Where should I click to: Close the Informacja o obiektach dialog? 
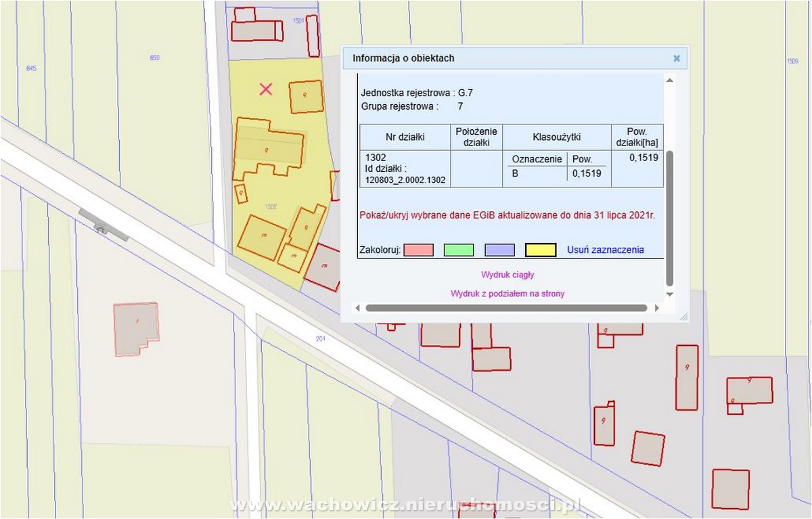(x=676, y=58)
